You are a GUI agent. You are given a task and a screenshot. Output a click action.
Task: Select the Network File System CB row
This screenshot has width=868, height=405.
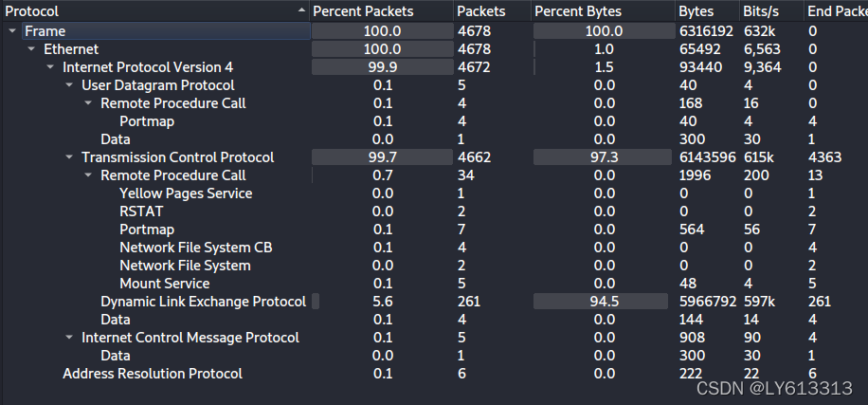(x=434, y=248)
